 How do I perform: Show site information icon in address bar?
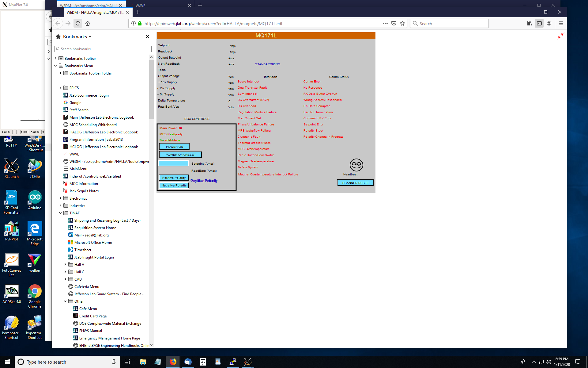(x=134, y=23)
